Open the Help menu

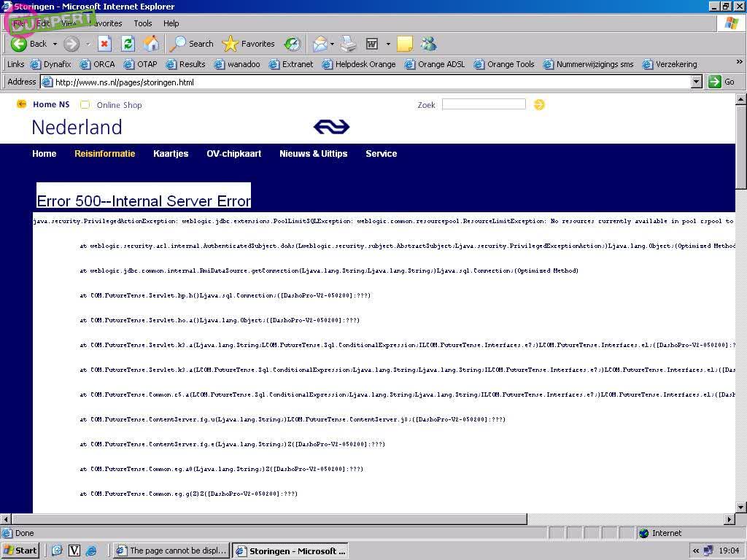[171, 23]
